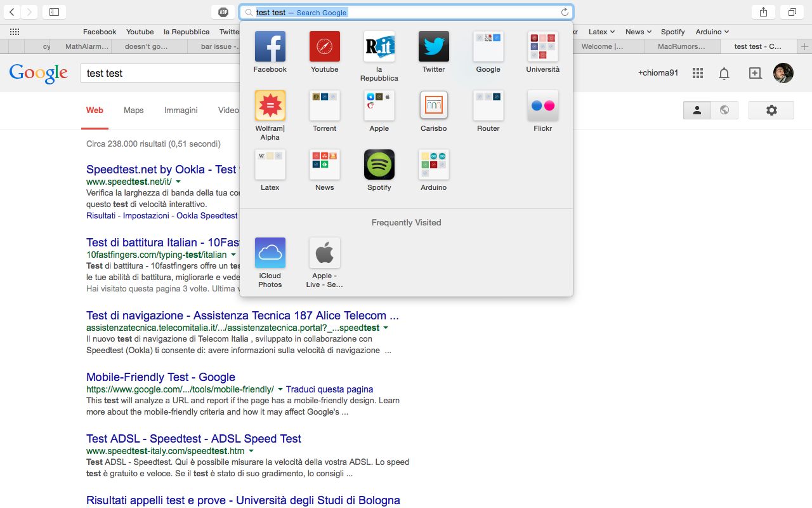Click the Safari address bar field
Image resolution: width=812 pixels, height=508 pixels.
406,12
